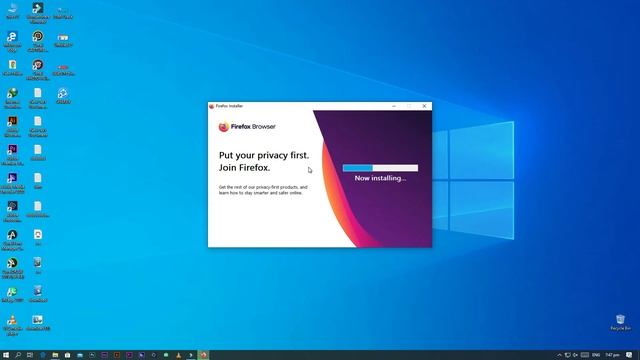Image resolution: width=640 pixels, height=360 pixels.
Task: Select the VLC media player desktop shortcut
Action: coord(13,324)
